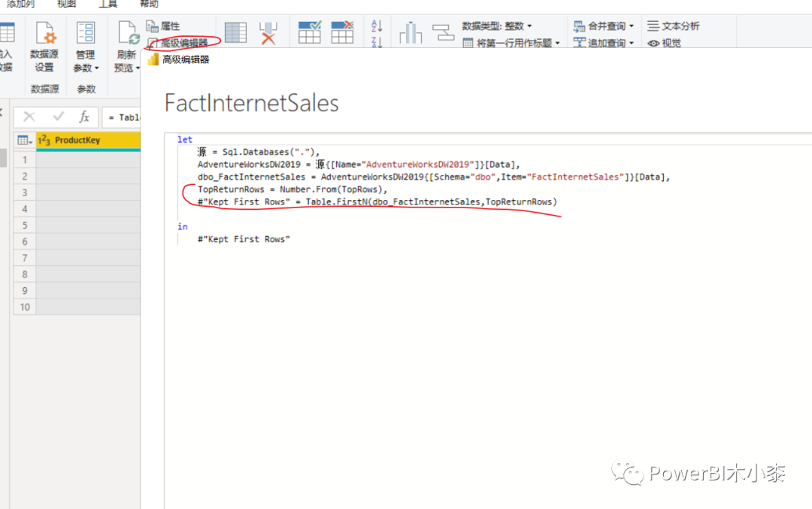Click 追加查询 (append queries)
812x509 pixels.
click(604, 43)
